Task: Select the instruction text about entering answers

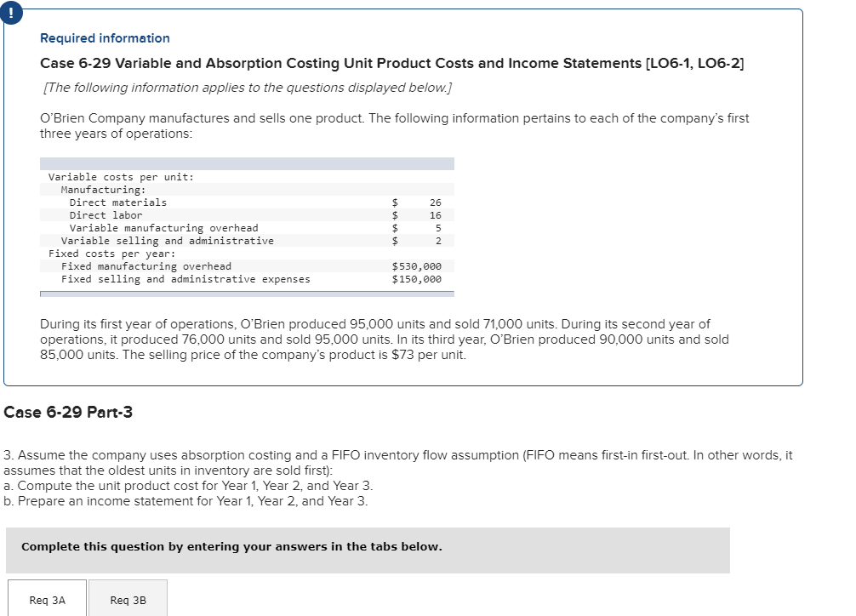Action: [230, 546]
